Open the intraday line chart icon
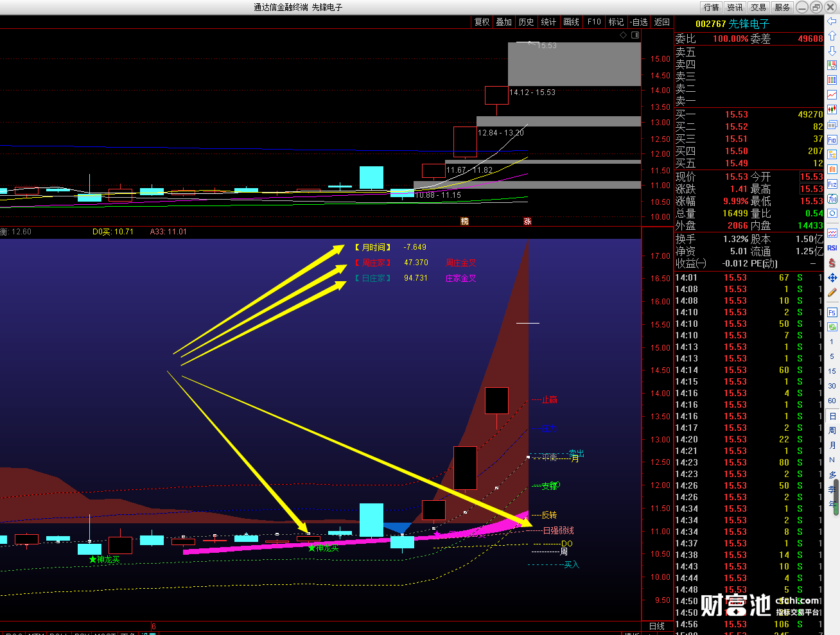 (832, 95)
